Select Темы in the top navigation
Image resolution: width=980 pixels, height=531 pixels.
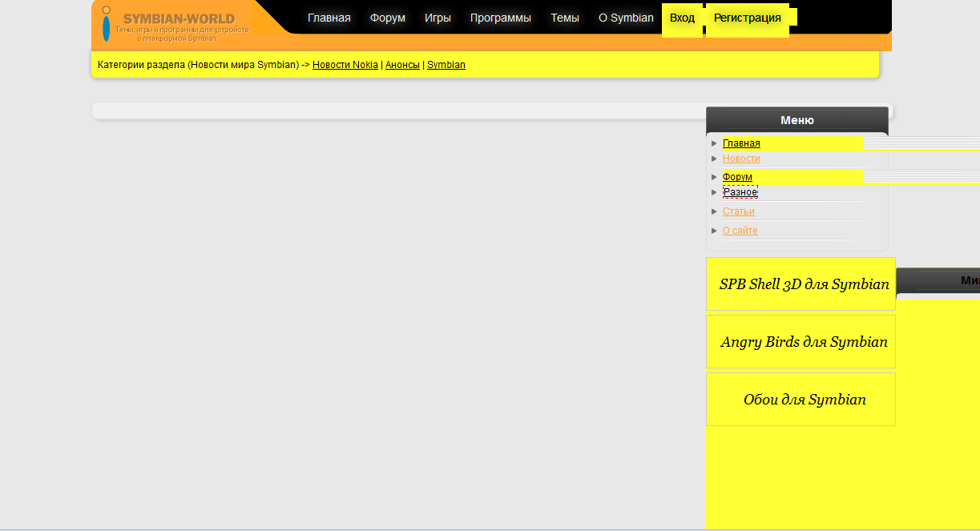(565, 18)
